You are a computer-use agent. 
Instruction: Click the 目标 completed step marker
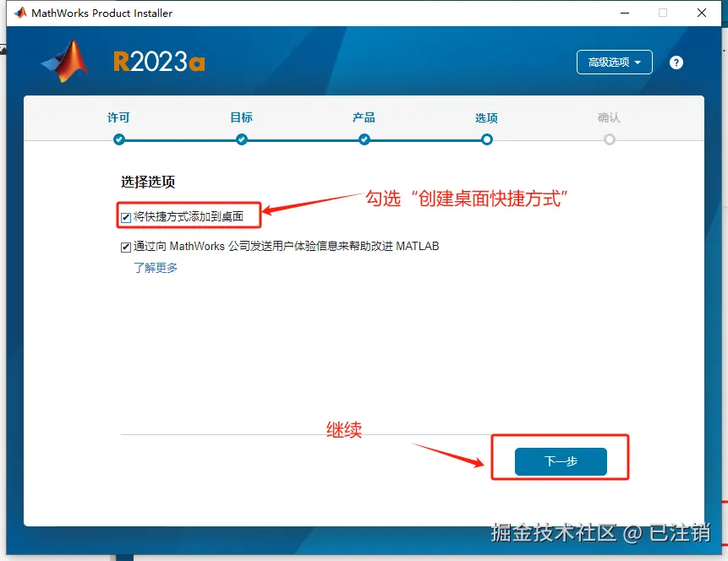[x=242, y=139]
